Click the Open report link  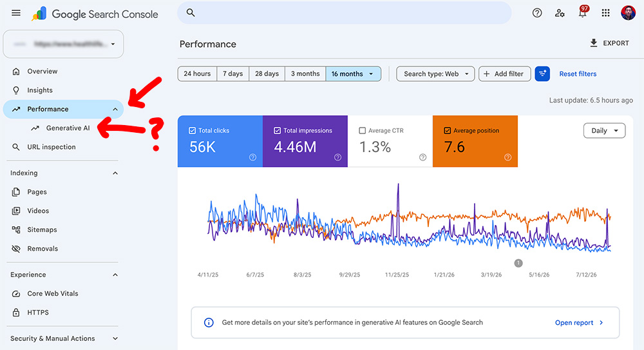click(x=579, y=322)
